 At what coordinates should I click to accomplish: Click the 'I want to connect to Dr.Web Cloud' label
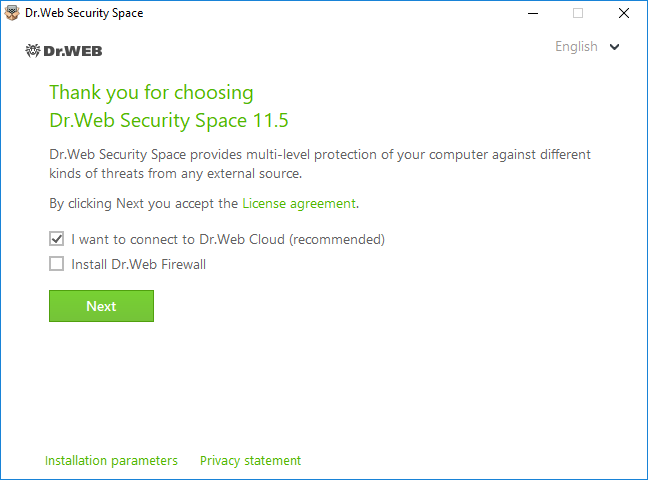click(228, 239)
